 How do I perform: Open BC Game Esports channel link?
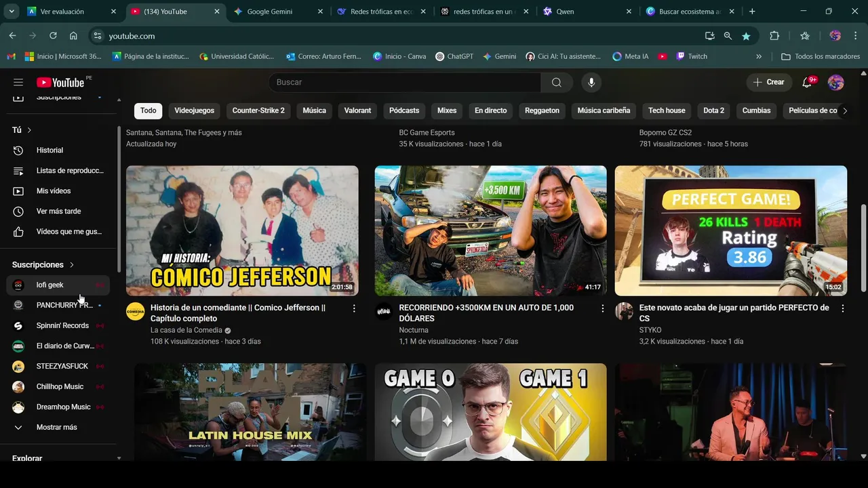tap(427, 133)
